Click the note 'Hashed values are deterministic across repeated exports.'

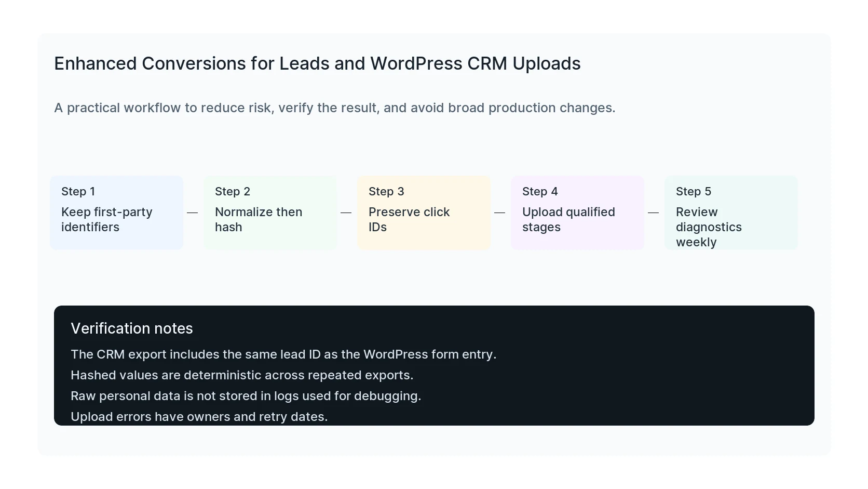click(x=242, y=375)
